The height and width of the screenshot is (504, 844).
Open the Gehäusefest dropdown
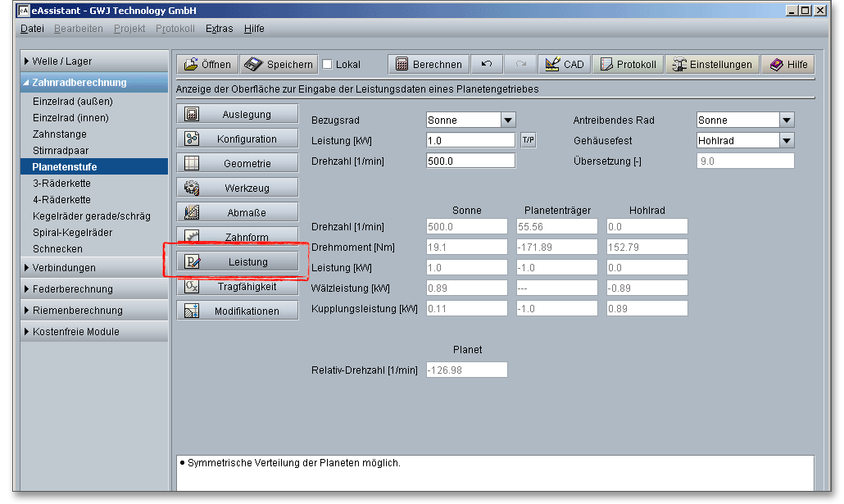click(787, 141)
